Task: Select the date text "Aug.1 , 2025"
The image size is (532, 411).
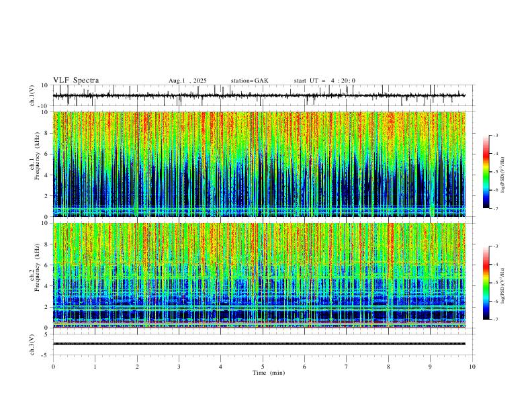Action: pos(187,81)
